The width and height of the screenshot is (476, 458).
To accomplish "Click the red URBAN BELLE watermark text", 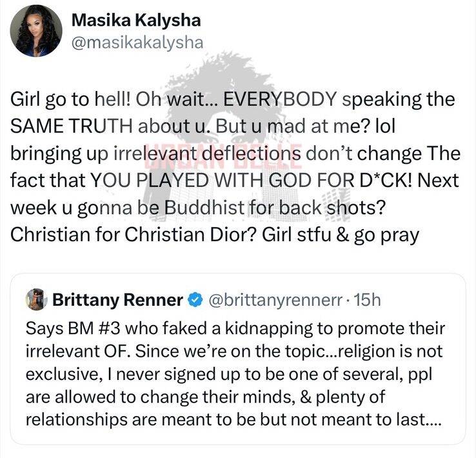I will [223, 155].
